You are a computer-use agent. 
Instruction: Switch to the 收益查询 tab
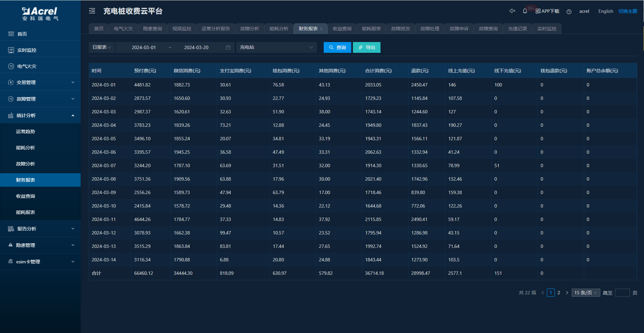click(x=342, y=29)
